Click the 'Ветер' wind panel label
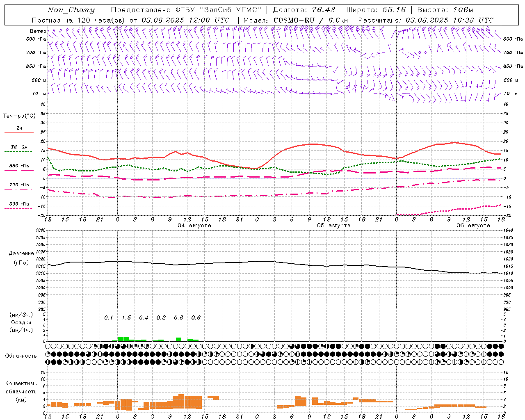 click(38, 31)
